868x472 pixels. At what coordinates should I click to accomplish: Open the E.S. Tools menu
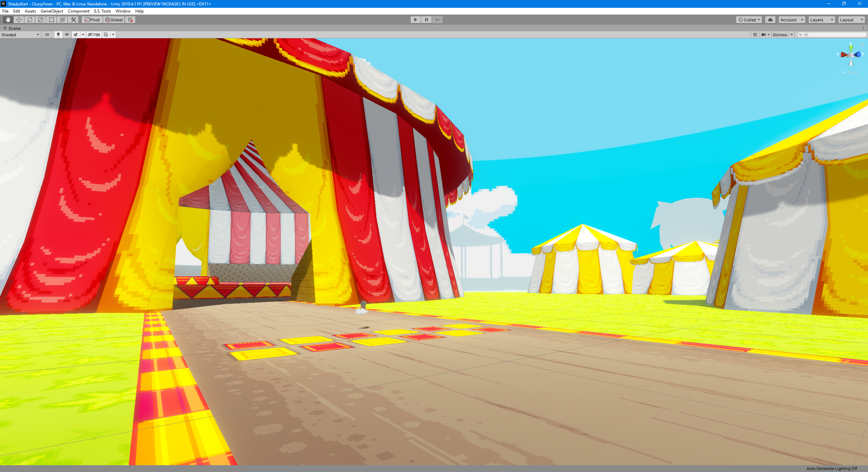tap(102, 11)
